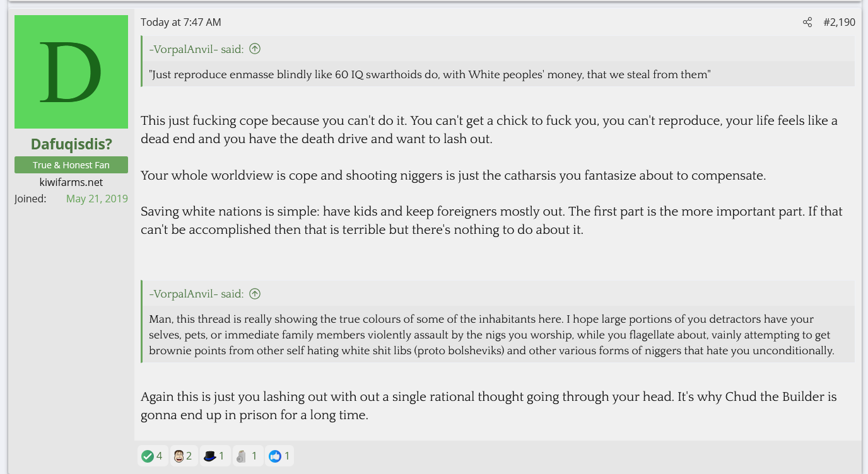Click the blue thumbs-up Like reaction

tap(274, 456)
